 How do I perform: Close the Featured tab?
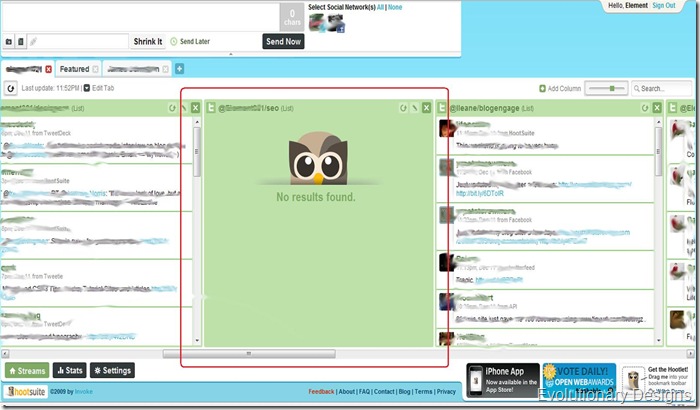point(95,69)
